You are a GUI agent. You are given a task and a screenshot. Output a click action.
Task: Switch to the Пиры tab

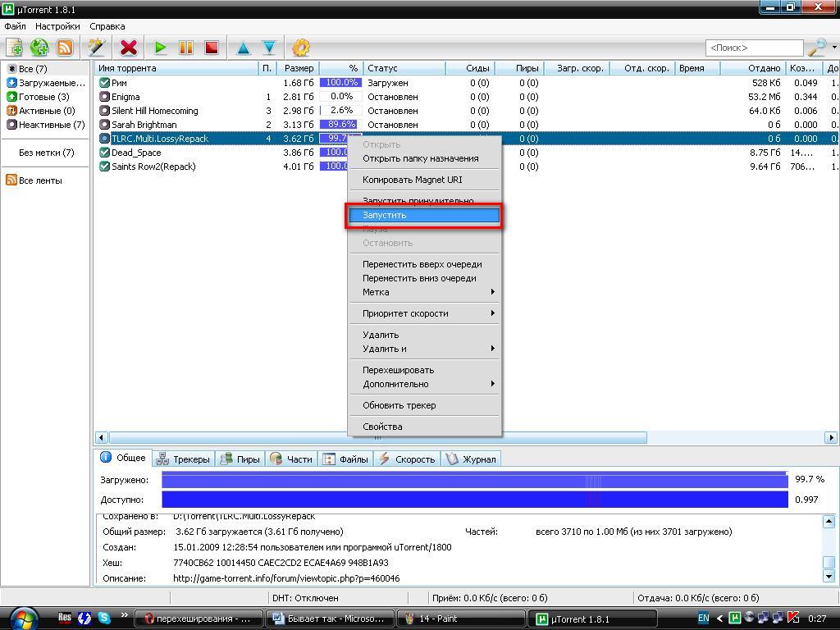point(240,459)
